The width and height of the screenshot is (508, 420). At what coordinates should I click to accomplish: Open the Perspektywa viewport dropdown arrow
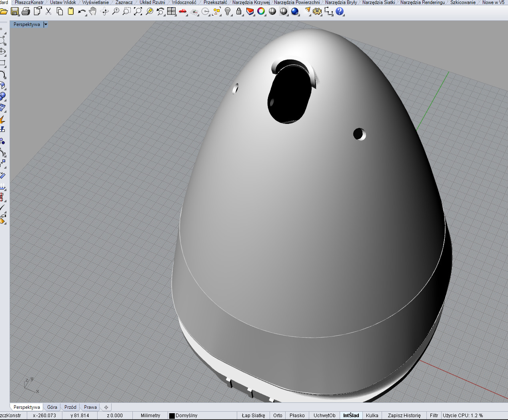tap(46, 24)
